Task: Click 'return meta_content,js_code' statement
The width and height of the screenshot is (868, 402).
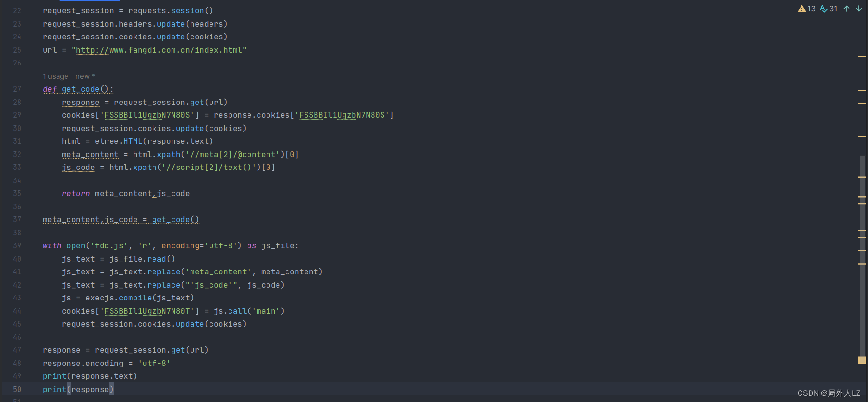Action: coord(126,194)
